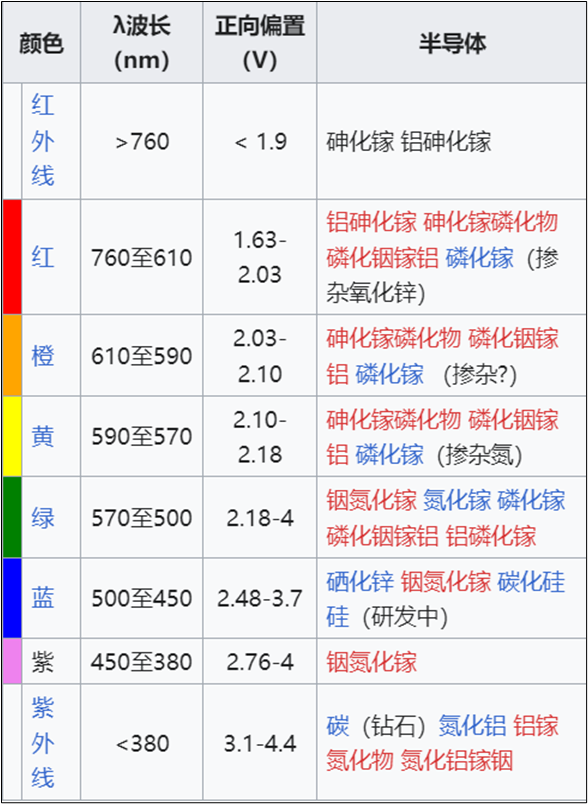Viewport: 588px width, 804px height.
Task: Open the 黄 color name link
Action: tap(43, 436)
